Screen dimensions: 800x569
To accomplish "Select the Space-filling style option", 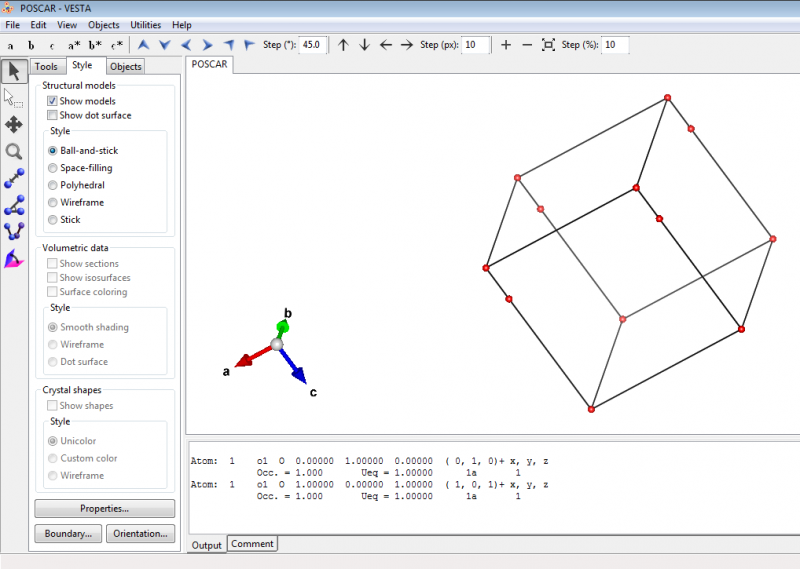I will [x=52, y=168].
